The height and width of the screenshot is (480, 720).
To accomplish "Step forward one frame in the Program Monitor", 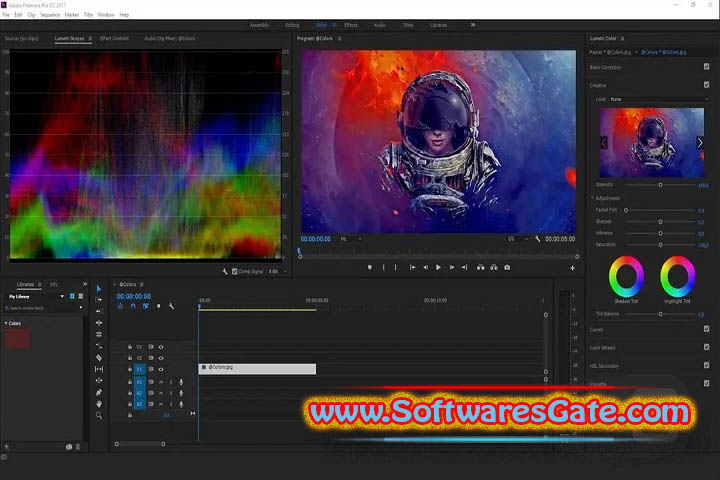I will tap(452, 267).
